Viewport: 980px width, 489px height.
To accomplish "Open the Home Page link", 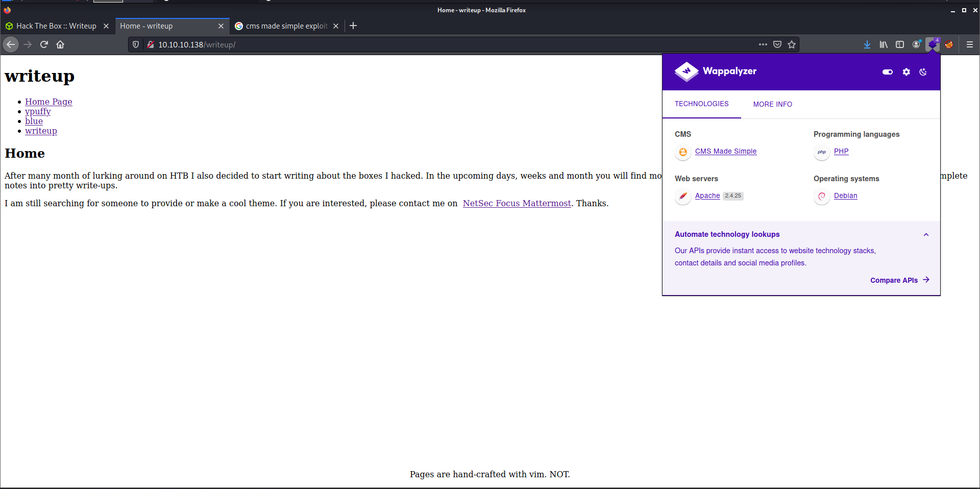I will click(x=48, y=102).
